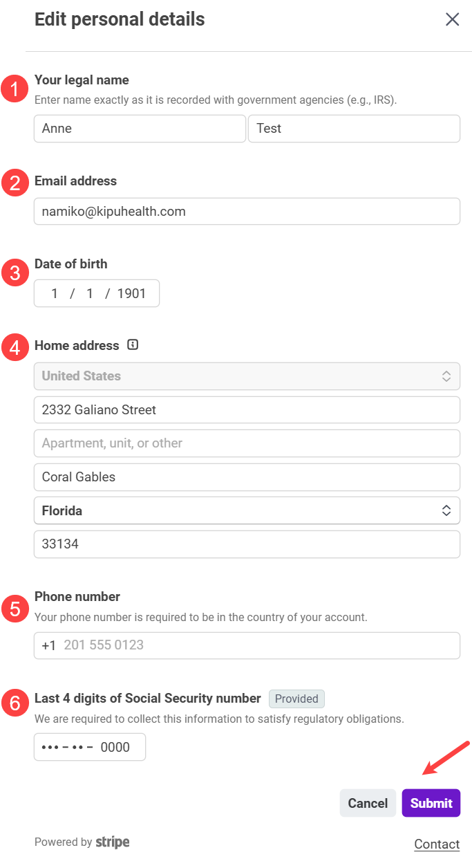Click the Home address info icon

pyautogui.click(x=133, y=345)
